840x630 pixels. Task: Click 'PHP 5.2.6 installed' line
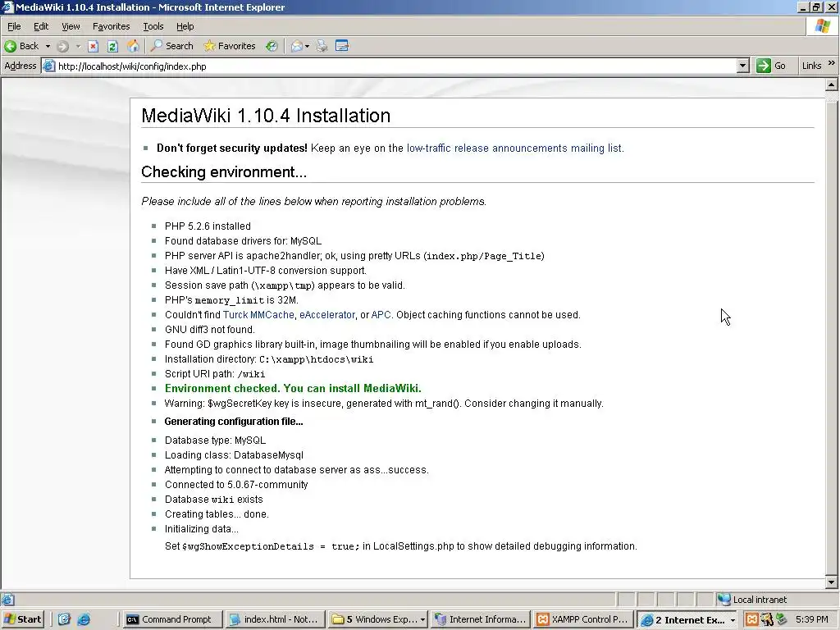pos(208,226)
